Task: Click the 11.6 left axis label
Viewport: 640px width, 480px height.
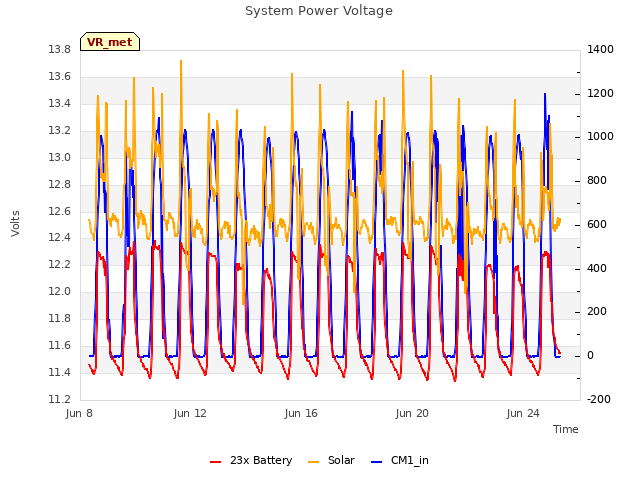Action: (x=60, y=345)
